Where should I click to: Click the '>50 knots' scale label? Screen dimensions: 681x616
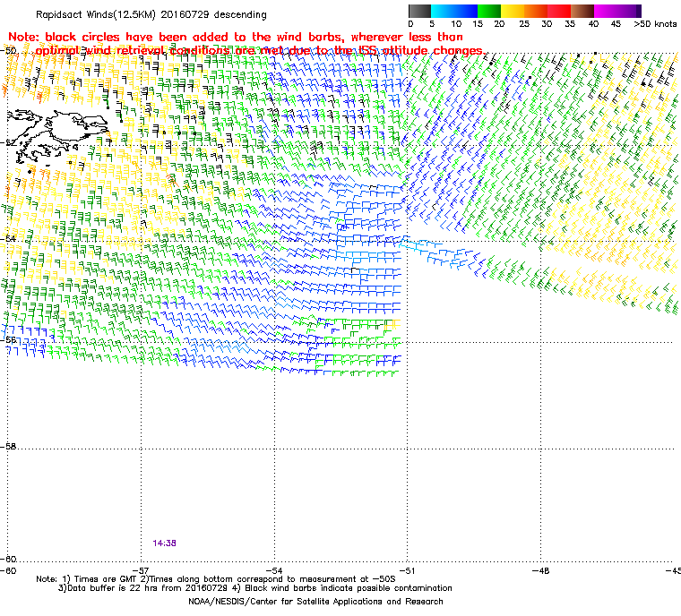pos(655,24)
